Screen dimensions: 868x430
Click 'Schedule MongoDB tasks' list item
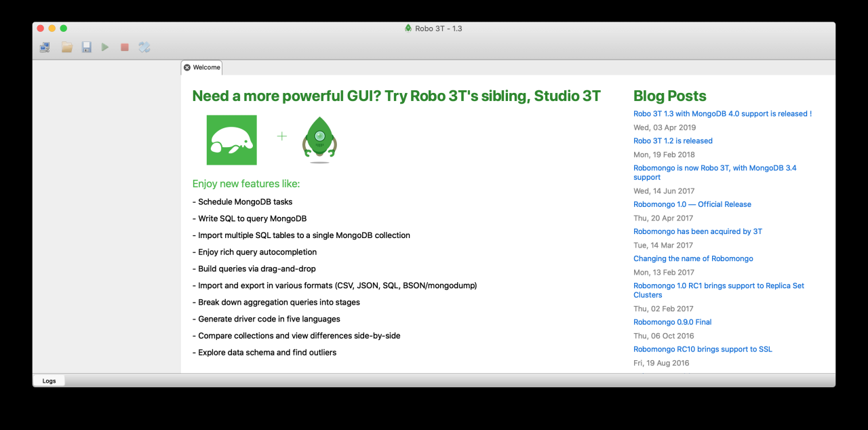243,202
